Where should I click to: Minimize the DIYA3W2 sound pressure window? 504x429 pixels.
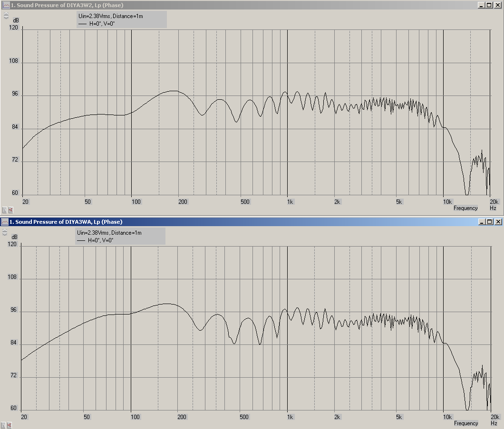tap(481, 5)
